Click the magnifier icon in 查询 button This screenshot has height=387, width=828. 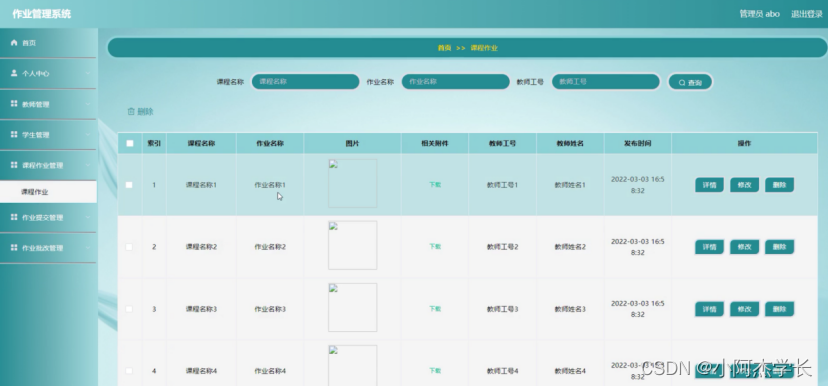[x=682, y=83]
